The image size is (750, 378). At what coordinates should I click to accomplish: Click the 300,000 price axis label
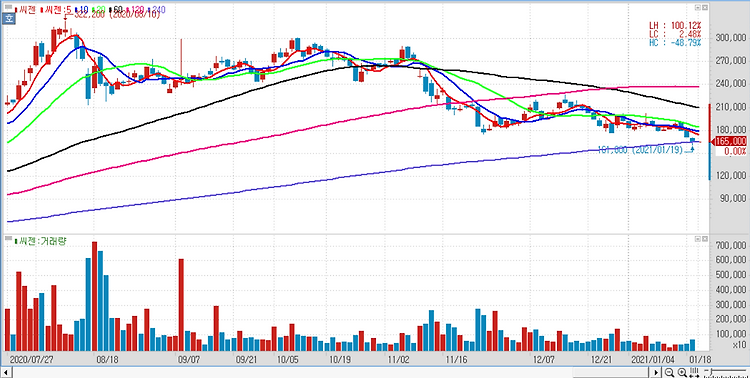[731, 37]
